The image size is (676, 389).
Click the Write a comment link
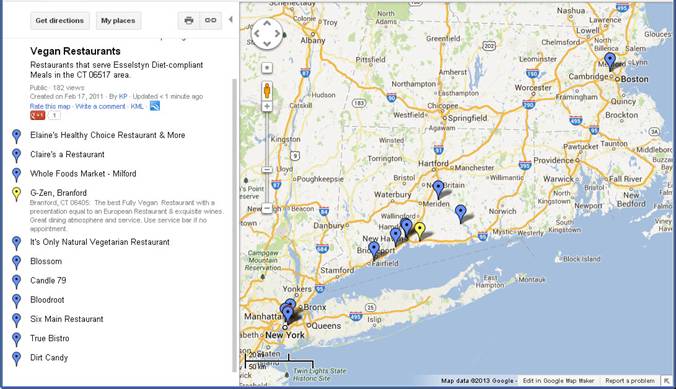pyautogui.click(x=100, y=106)
